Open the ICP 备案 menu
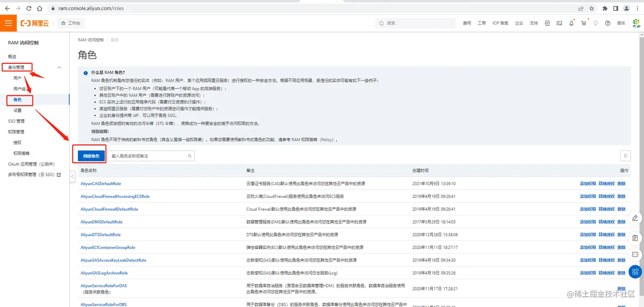The width and height of the screenshot is (644, 307). click(x=500, y=23)
